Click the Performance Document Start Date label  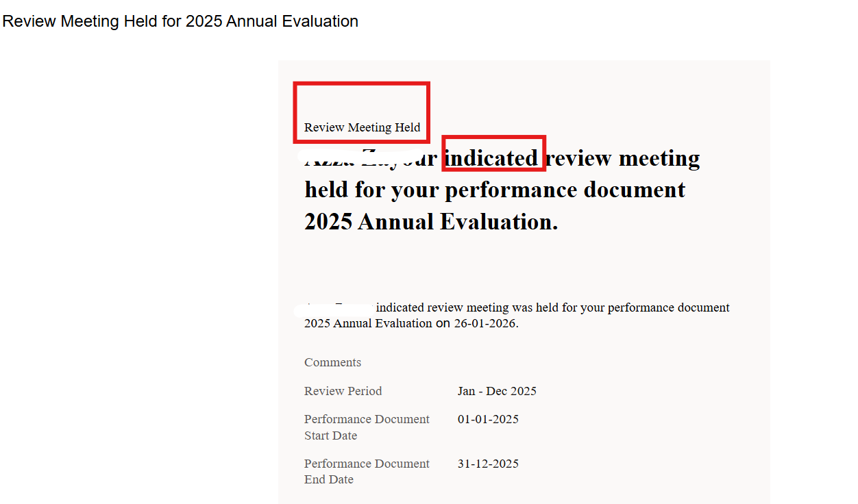(367, 427)
